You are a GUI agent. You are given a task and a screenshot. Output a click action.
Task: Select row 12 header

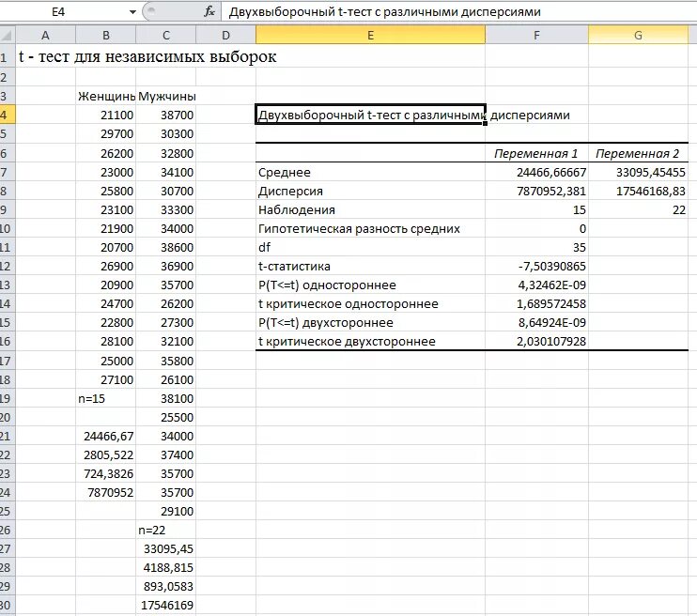point(7,266)
